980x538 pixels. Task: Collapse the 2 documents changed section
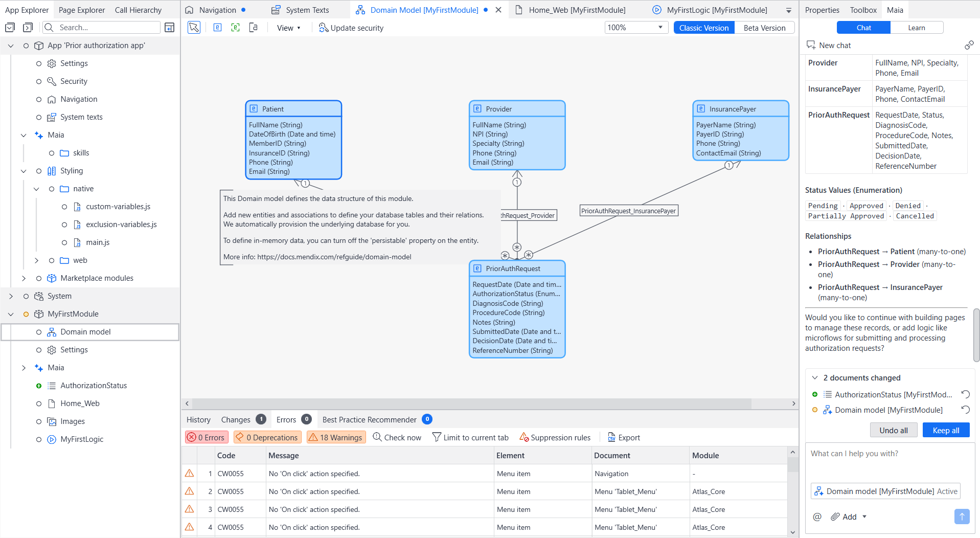(x=815, y=377)
